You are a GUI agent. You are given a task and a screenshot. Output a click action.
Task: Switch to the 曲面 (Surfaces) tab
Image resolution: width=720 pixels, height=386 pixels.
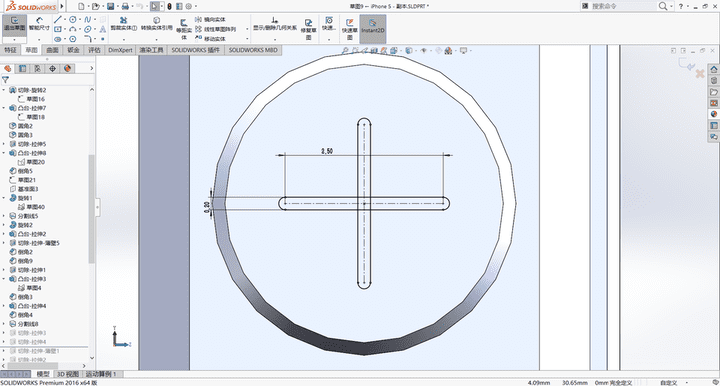[52, 50]
